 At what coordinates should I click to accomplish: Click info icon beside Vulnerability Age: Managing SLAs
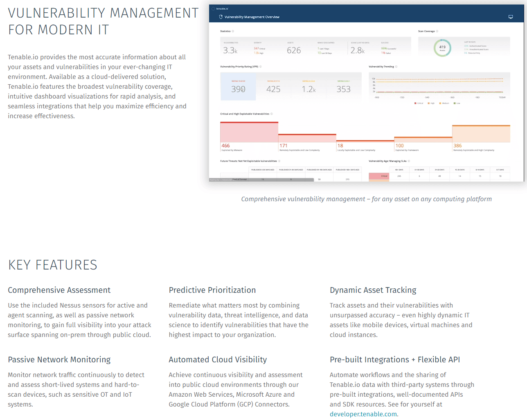click(x=409, y=161)
